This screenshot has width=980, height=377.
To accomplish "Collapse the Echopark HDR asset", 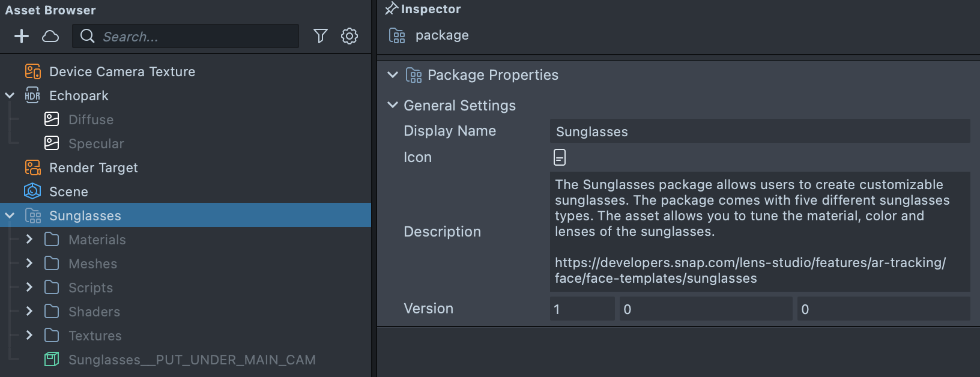I will tap(10, 95).
